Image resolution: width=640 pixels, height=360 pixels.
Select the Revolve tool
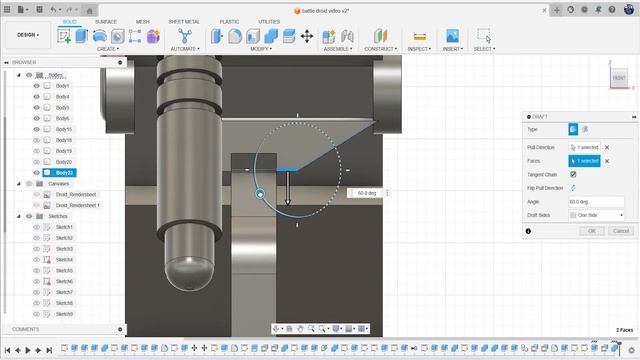pyautogui.click(x=100, y=36)
